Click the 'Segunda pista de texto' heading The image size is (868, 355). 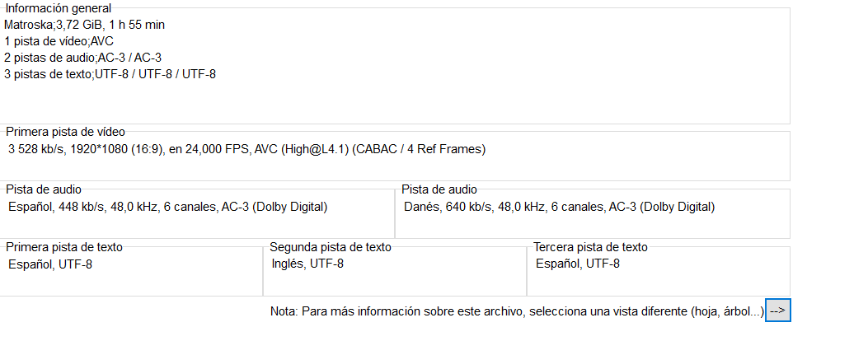330,247
